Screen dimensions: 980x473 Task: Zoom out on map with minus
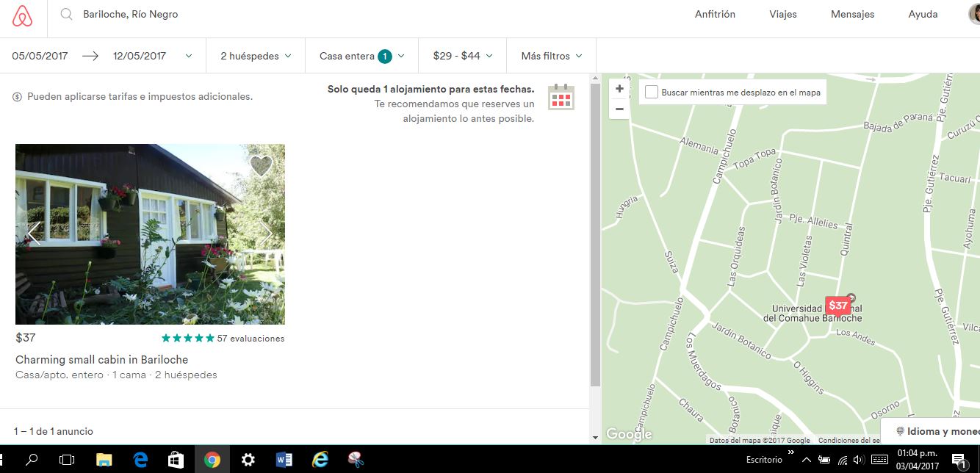point(619,109)
